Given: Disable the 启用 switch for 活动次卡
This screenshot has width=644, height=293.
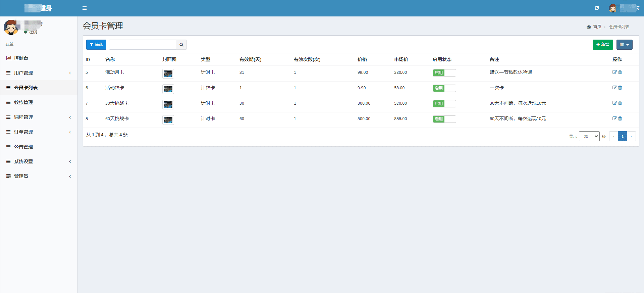Looking at the screenshot, I should [444, 88].
